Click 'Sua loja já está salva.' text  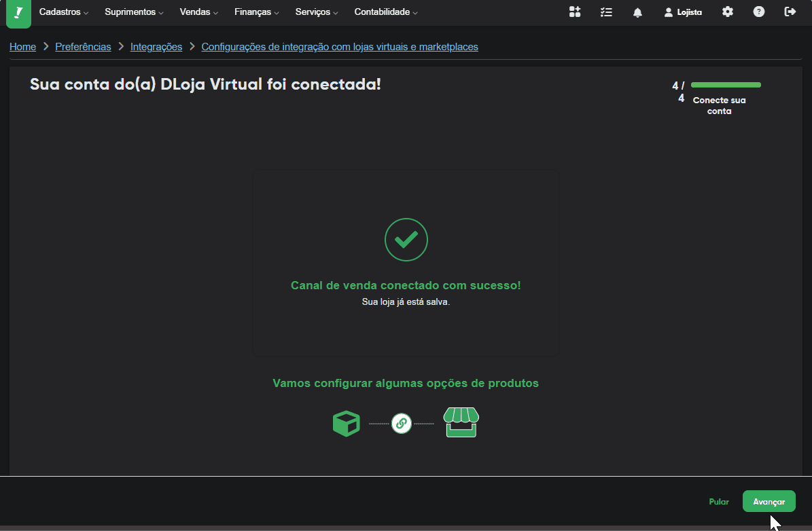point(406,301)
